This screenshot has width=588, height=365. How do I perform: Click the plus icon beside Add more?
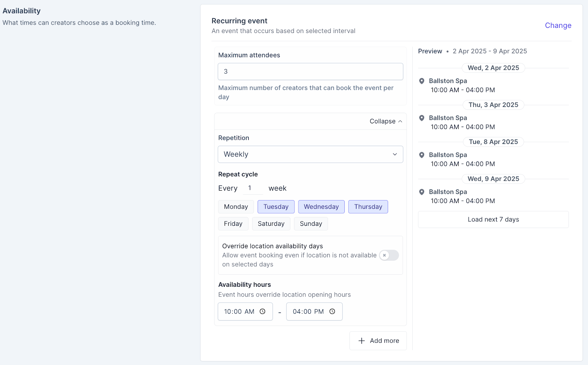tap(362, 341)
